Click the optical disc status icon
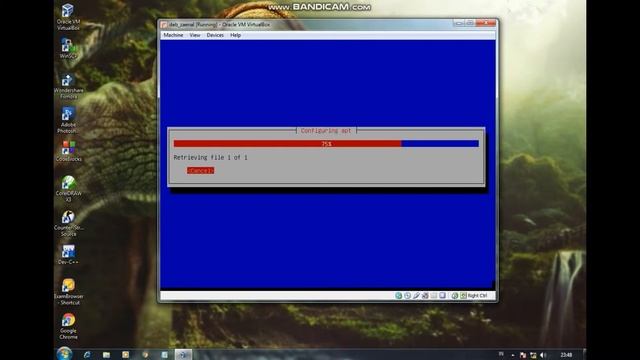This screenshot has width=640, height=360. [407, 296]
